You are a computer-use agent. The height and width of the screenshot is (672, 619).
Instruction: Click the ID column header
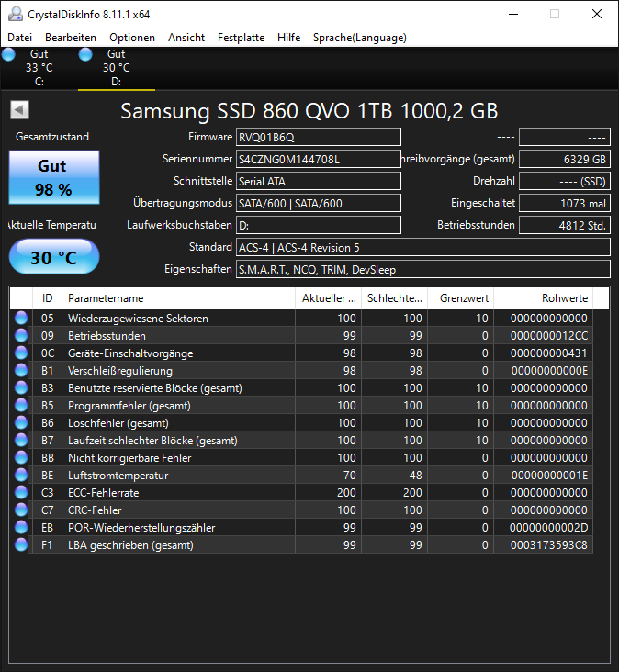47,298
